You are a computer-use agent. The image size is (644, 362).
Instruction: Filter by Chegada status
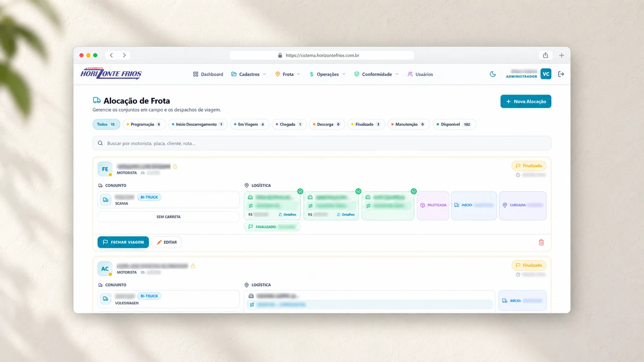coord(289,124)
